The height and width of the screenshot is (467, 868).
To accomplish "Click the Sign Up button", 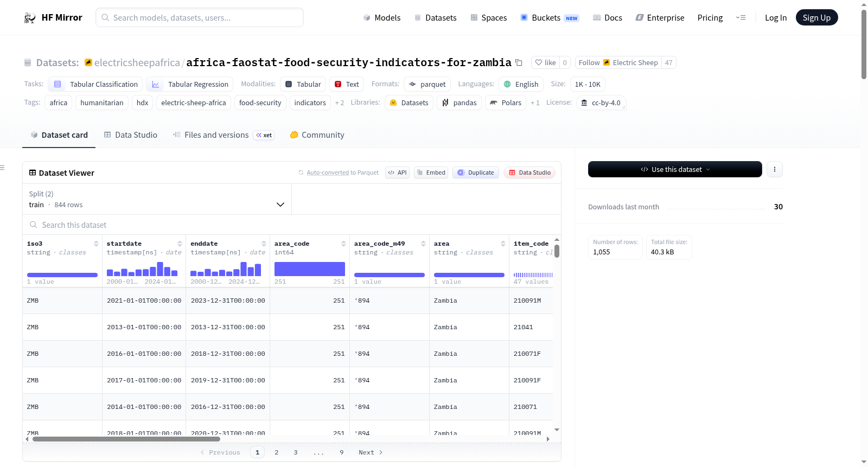I will (816, 18).
